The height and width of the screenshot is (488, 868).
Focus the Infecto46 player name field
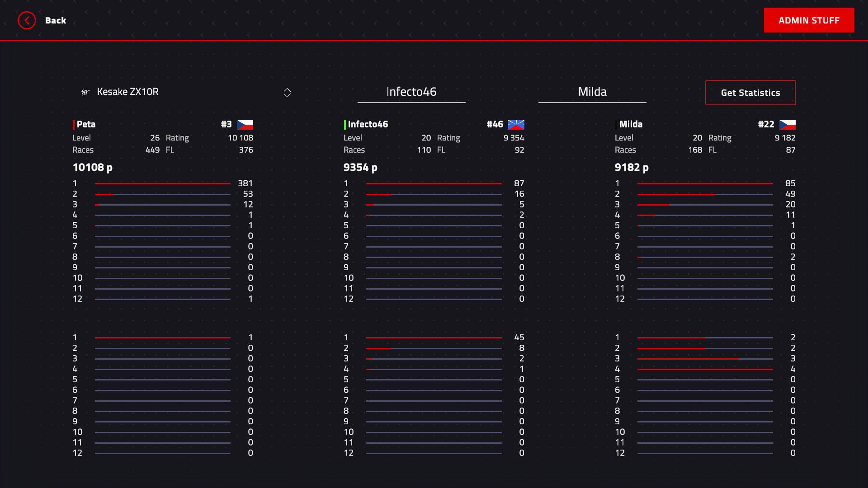coord(411,92)
